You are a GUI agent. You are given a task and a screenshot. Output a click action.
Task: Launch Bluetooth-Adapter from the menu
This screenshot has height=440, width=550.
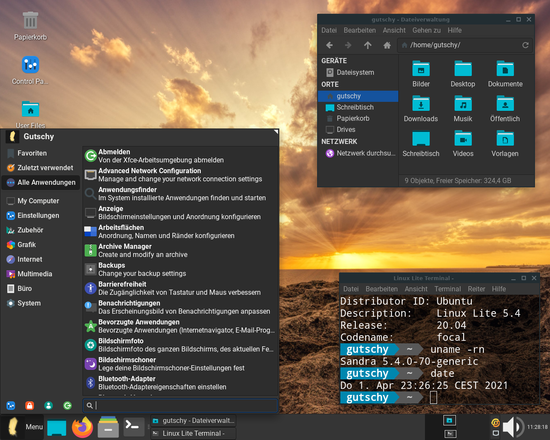click(x=180, y=383)
